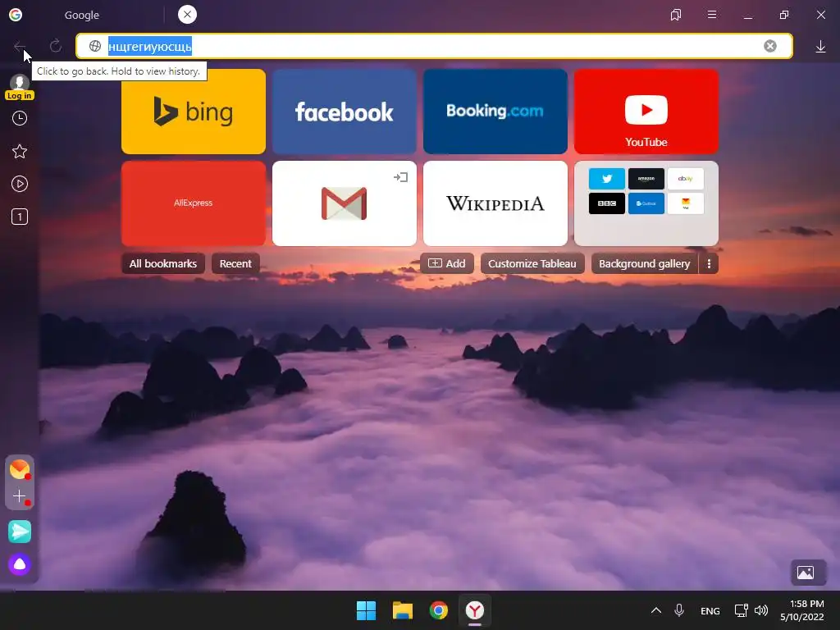Switch to the Google tab
The height and width of the screenshot is (630, 840).
click(x=82, y=15)
